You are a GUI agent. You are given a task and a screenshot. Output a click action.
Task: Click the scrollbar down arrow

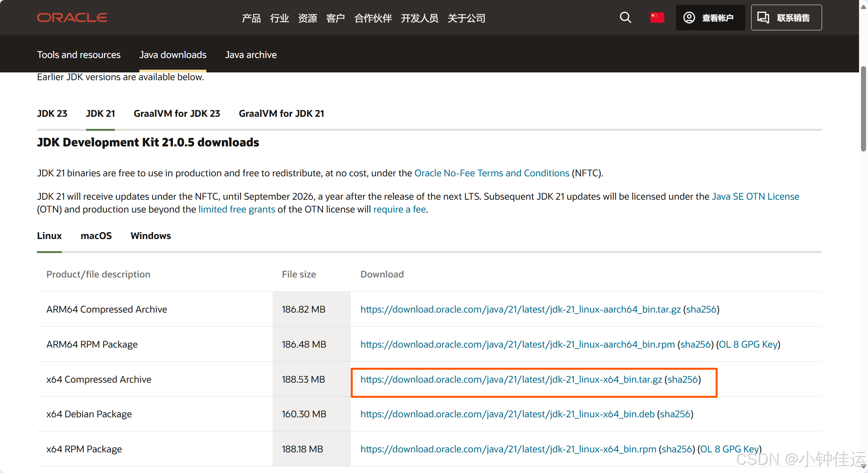pos(863,466)
